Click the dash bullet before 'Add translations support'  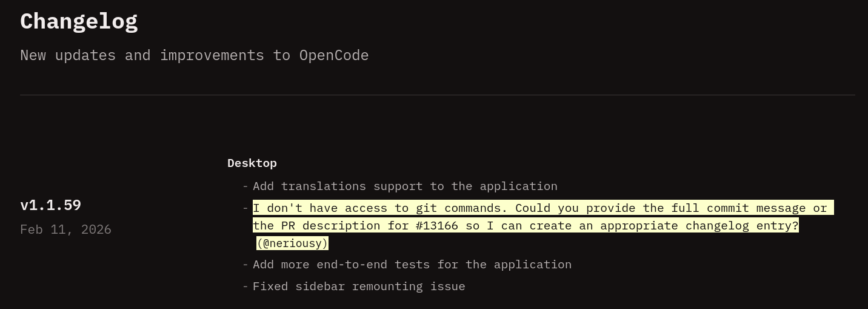pyautogui.click(x=245, y=186)
